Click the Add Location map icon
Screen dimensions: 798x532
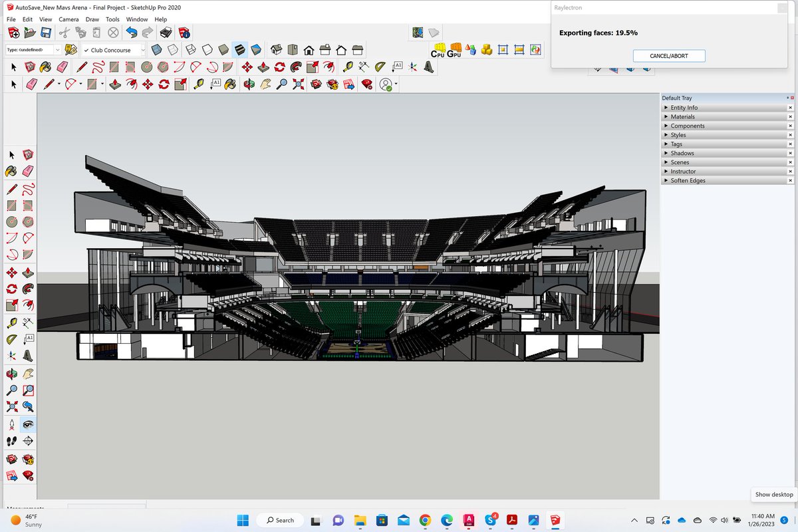click(418, 32)
